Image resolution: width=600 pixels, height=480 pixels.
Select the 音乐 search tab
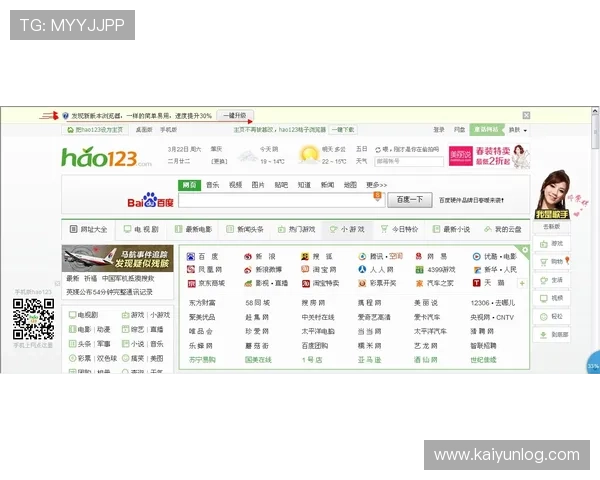coord(212,185)
